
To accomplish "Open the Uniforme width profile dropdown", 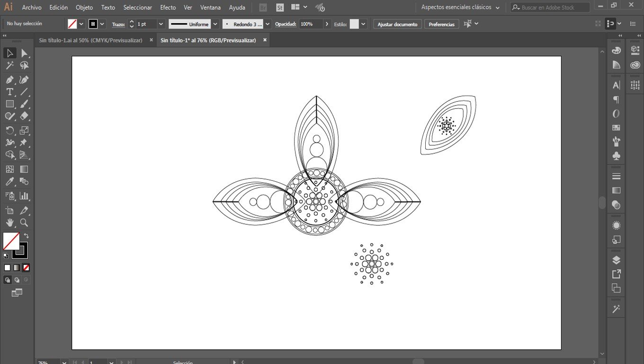I will 215,24.
